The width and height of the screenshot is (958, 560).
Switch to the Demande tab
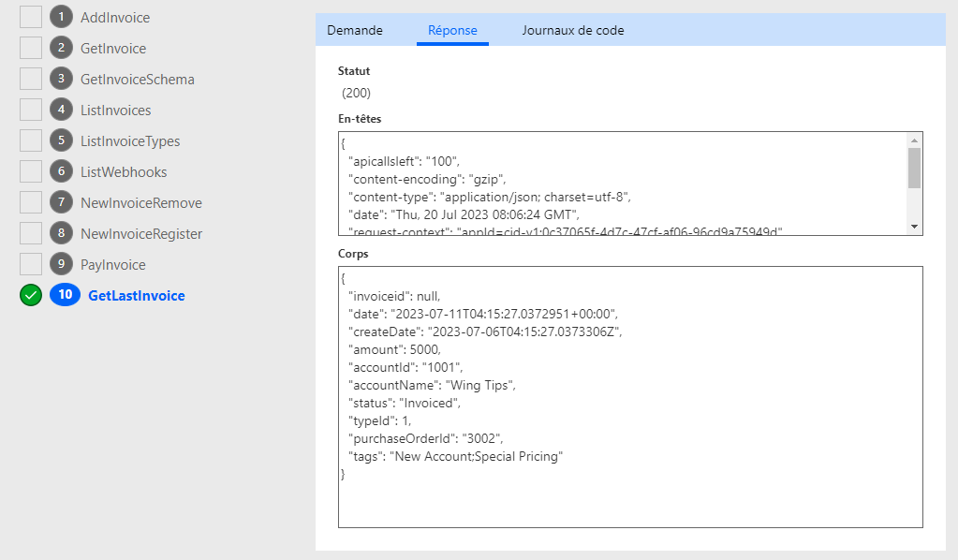(x=354, y=30)
